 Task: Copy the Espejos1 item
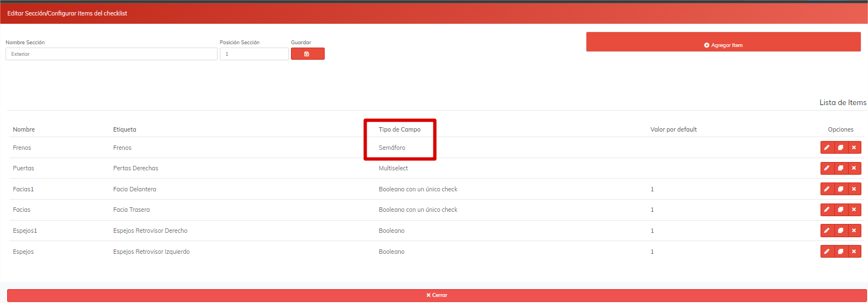pyautogui.click(x=840, y=231)
